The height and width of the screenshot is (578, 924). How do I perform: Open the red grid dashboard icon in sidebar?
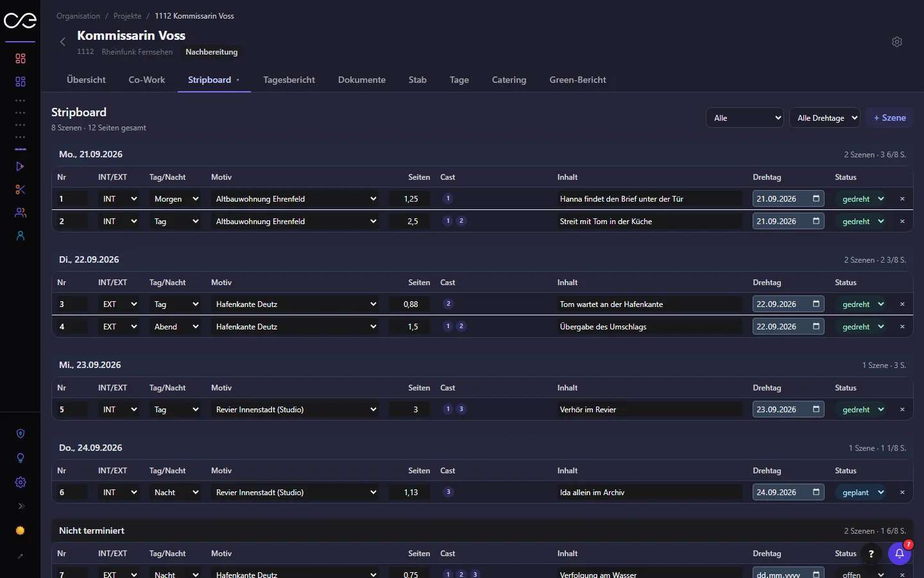click(x=21, y=58)
